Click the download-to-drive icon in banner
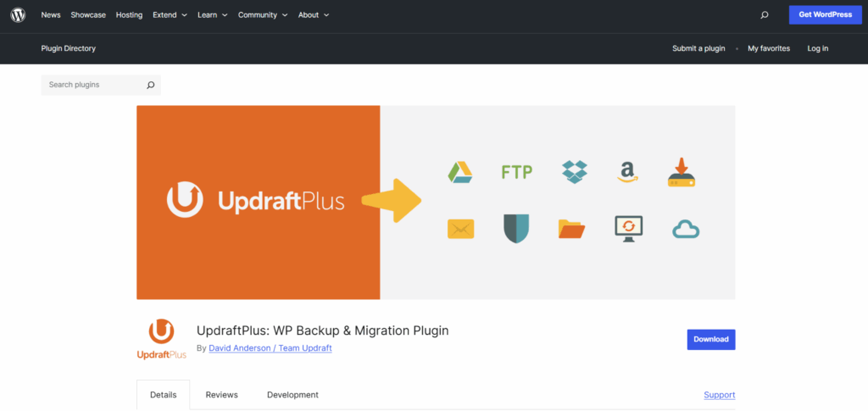This screenshot has height=411, width=868. [x=682, y=172]
